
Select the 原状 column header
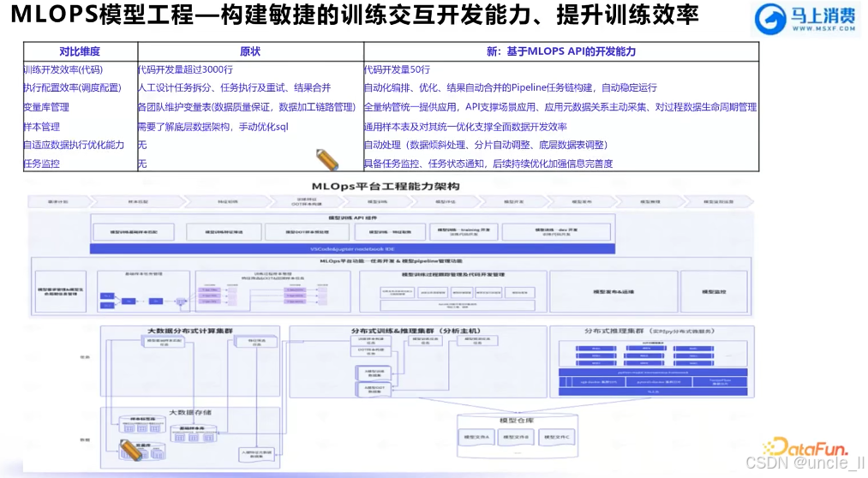[x=250, y=51]
